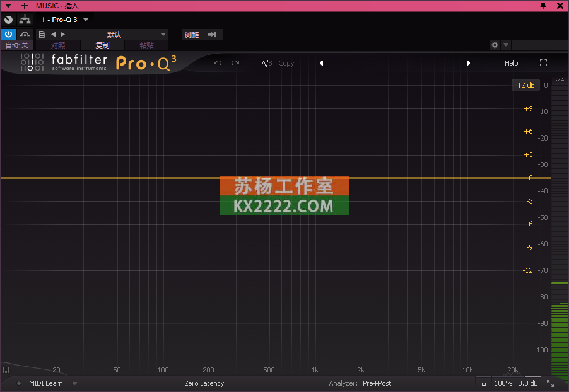
Task: Open the 默认 preset dropdown
Action: (x=117, y=35)
